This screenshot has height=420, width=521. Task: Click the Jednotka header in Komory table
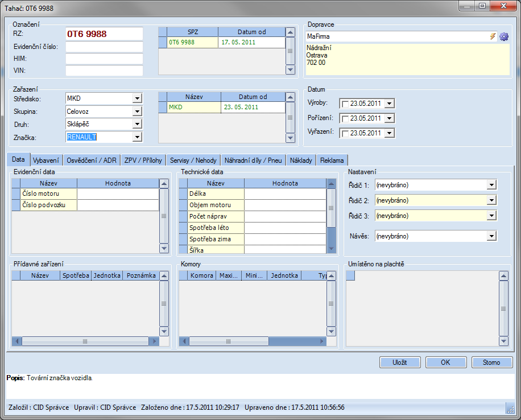(284, 275)
